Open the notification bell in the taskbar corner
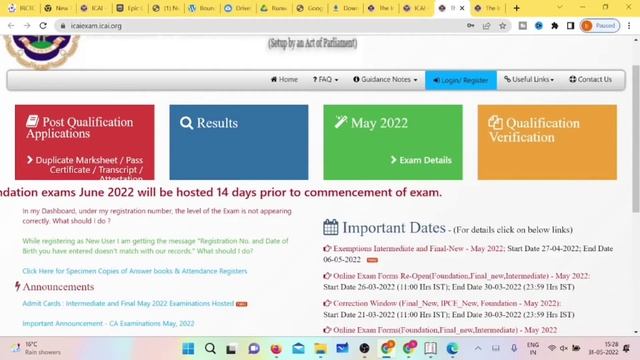 [627, 348]
